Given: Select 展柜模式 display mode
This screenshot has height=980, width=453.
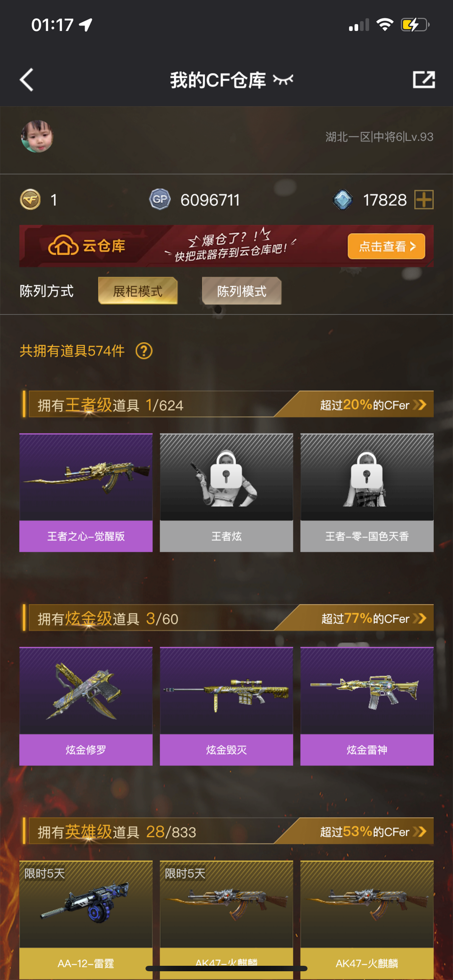Looking at the screenshot, I should 138,291.
